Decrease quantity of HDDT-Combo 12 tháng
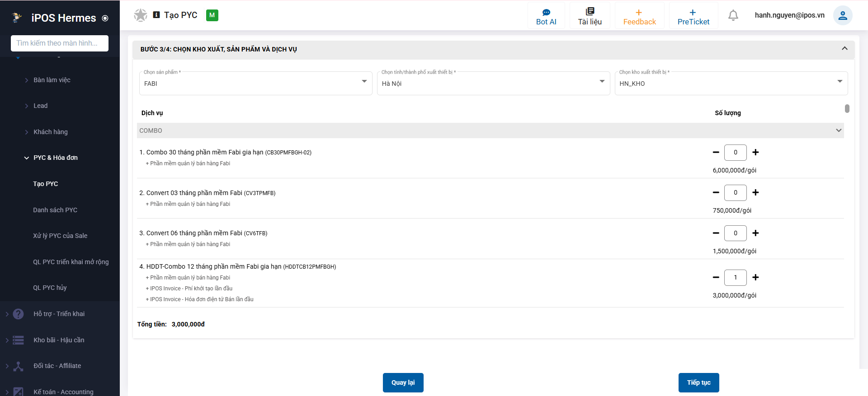The image size is (868, 396). click(x=716, y=278)
